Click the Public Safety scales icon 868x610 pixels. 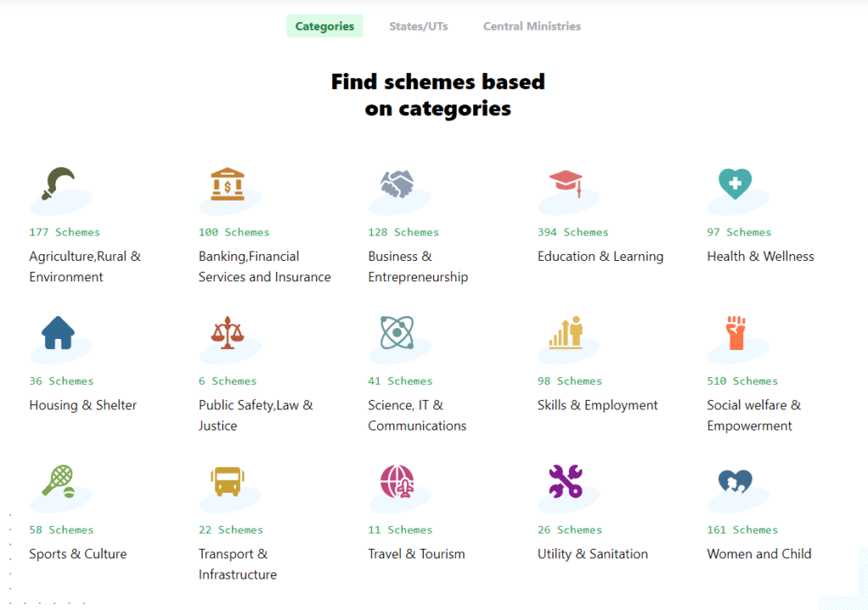[227, 333]
